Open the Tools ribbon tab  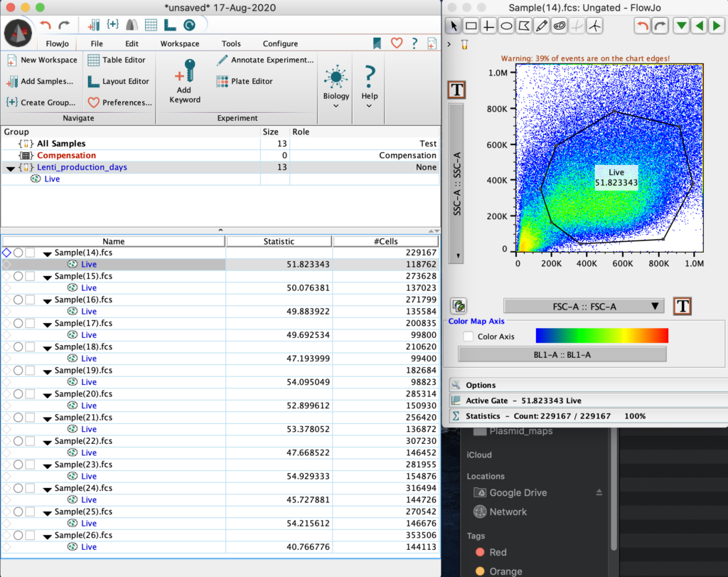point(231,43)
